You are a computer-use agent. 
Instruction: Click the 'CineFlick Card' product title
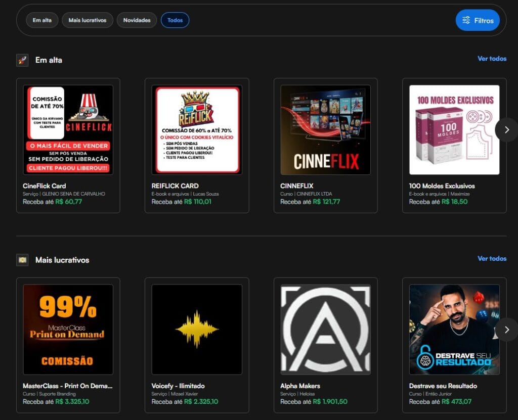point(45,186)
